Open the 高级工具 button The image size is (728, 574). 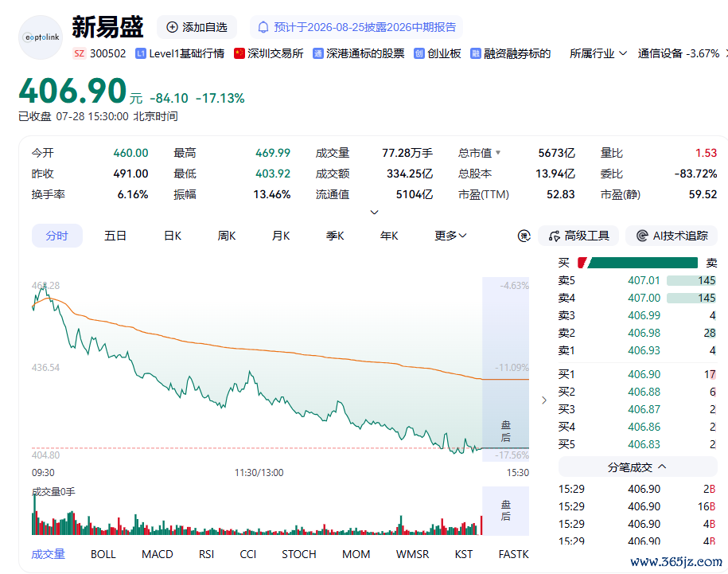(578, 236)
